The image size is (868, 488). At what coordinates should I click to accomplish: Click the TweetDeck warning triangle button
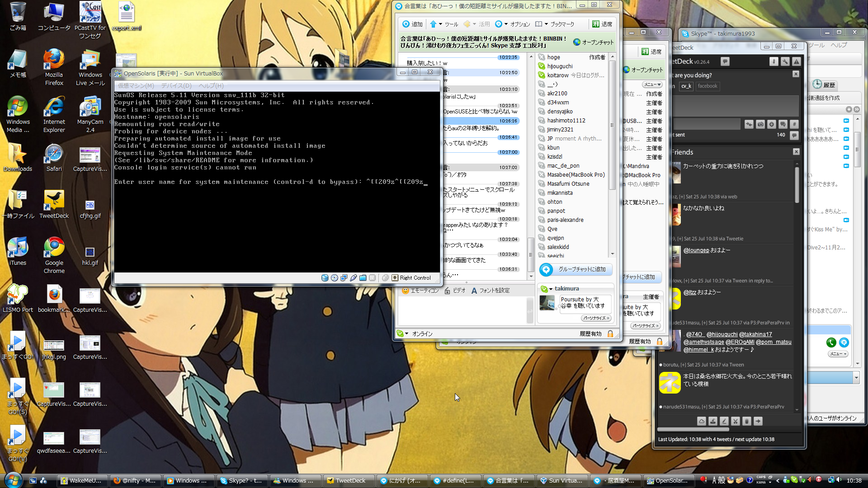tap(797, 61)
